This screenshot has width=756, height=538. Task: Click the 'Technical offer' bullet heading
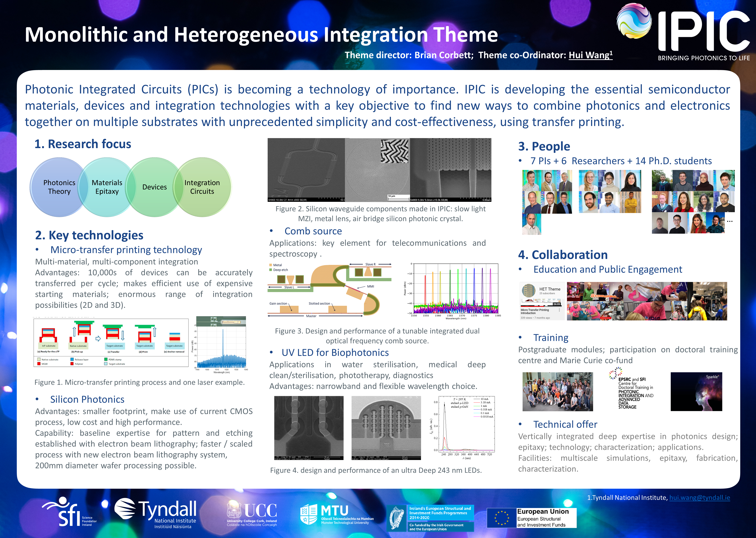click(565, 425)
